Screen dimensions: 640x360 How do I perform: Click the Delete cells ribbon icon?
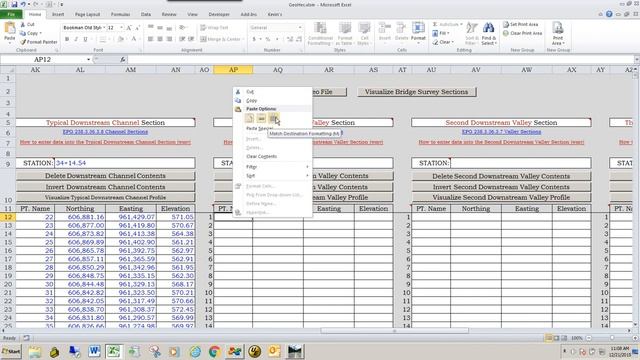coord(401,28)
